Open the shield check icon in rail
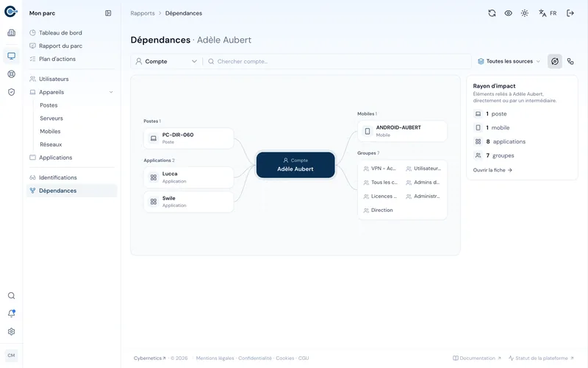 (x=11, y=92)
